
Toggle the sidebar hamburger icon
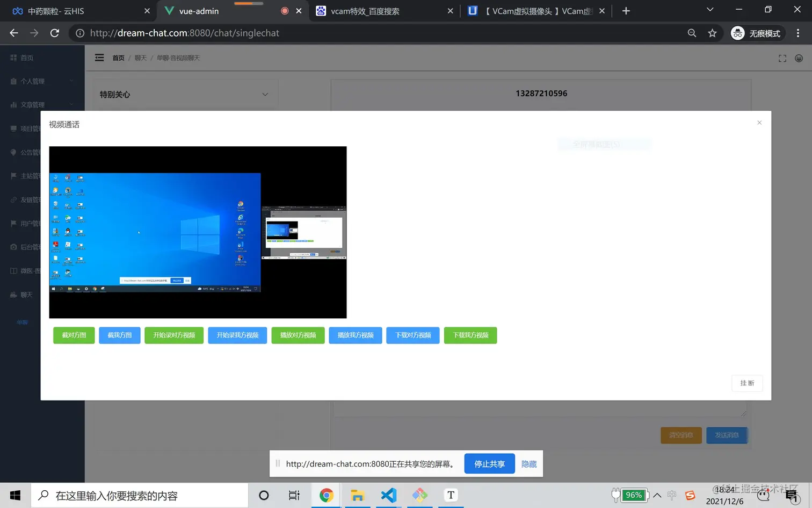(99, 58)
